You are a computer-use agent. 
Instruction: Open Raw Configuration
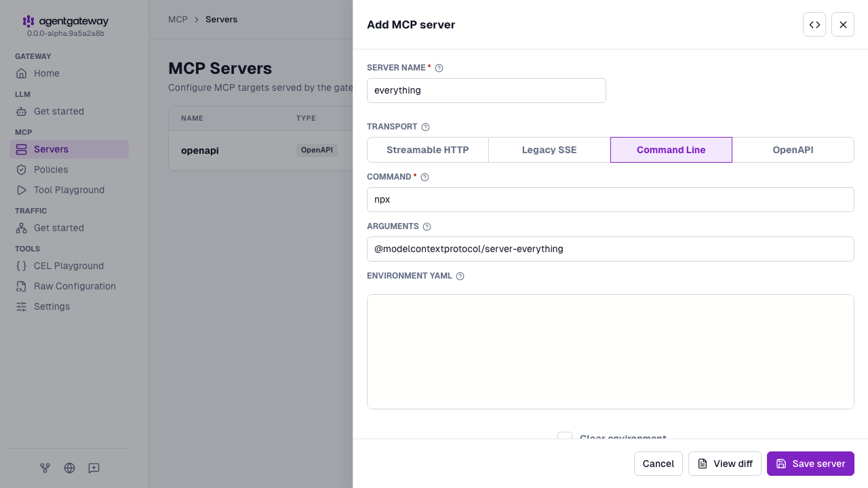click(x=69, y=286)
